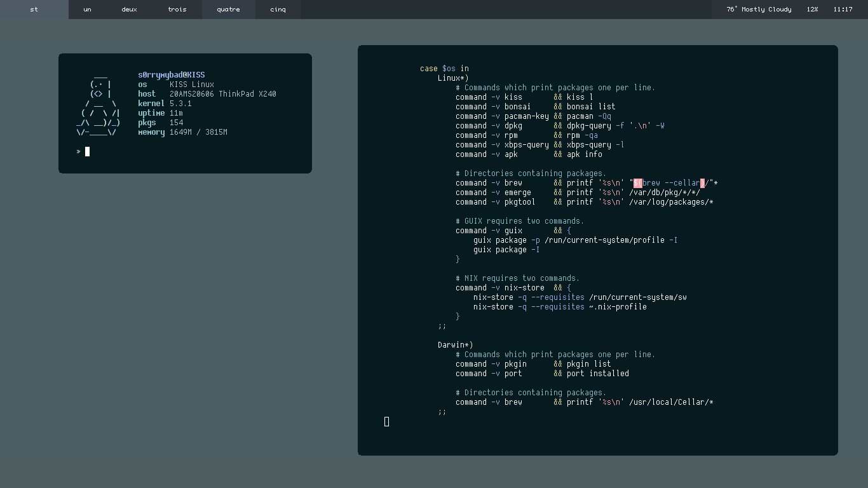This screenshot has width=868, height=488.
Task: Switch to the 'quatre' workspace tab
Action: (x=228, y=10)
